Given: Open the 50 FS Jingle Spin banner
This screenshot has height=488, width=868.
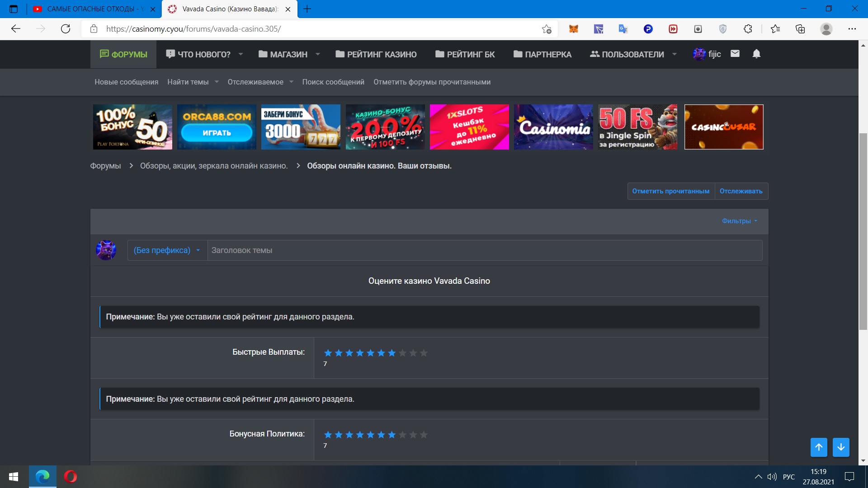Looking at the screenshot, I should pyautogui.click(x=638, y=127).
